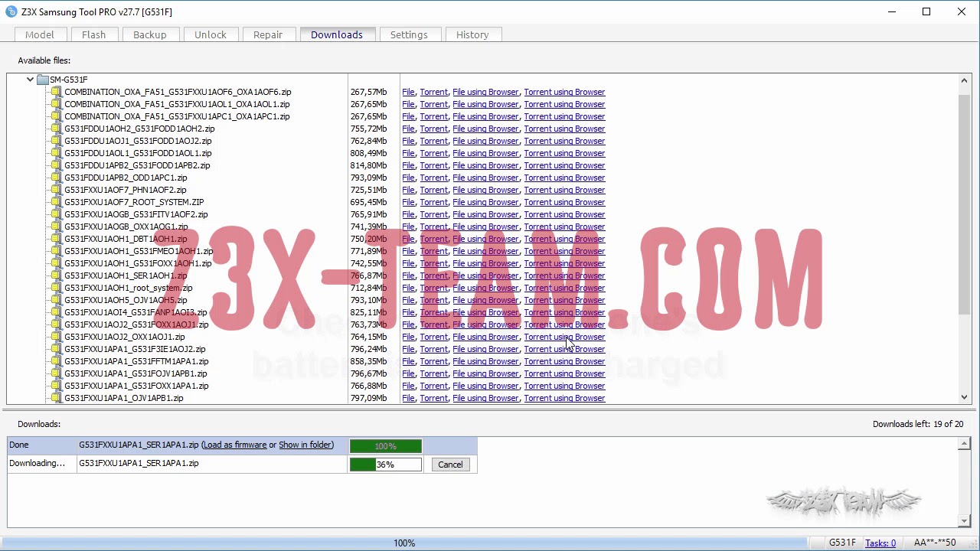Click downloads queue scrollbar down arrow
This screenshot has width=980, height=551.
[965, 521]
